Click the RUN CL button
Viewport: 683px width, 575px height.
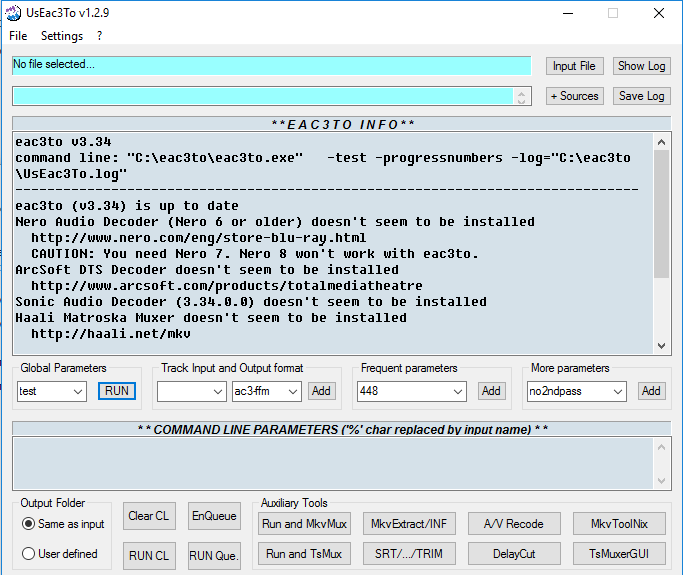click(x=149, y=556)
